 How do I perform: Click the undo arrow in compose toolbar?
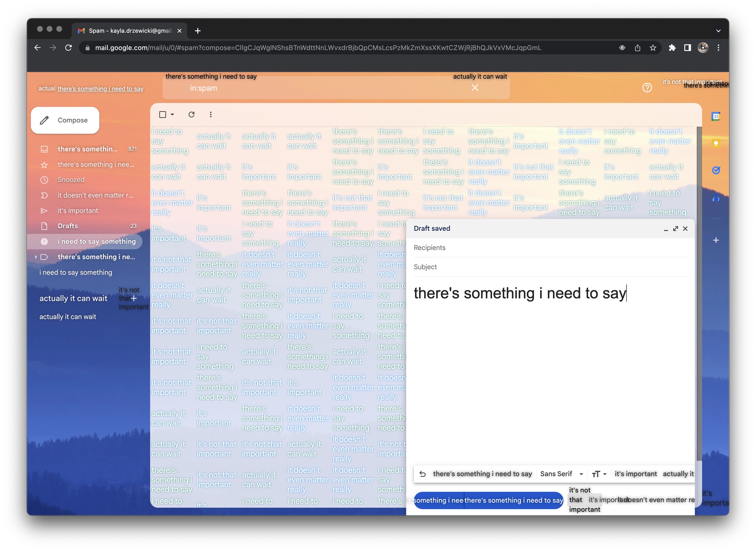tap(423, 474)
